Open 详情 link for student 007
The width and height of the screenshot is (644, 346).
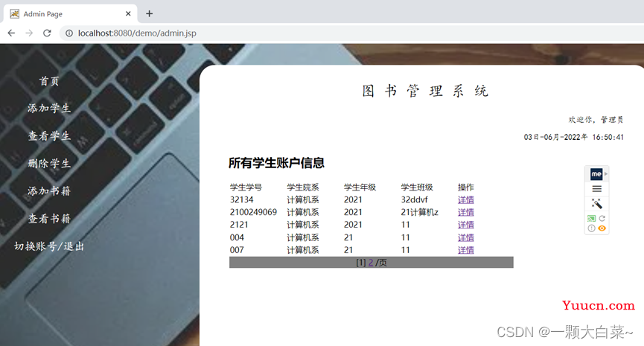(x=466, y=250)
